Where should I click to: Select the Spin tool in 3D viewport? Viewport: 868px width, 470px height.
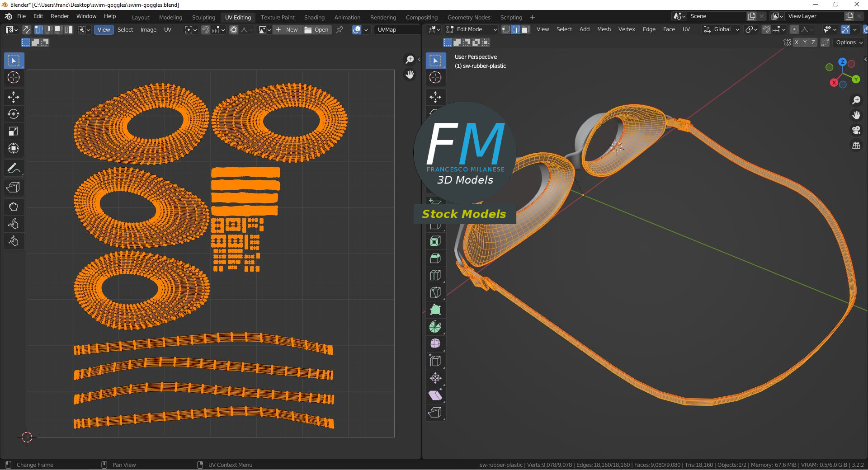435,327
